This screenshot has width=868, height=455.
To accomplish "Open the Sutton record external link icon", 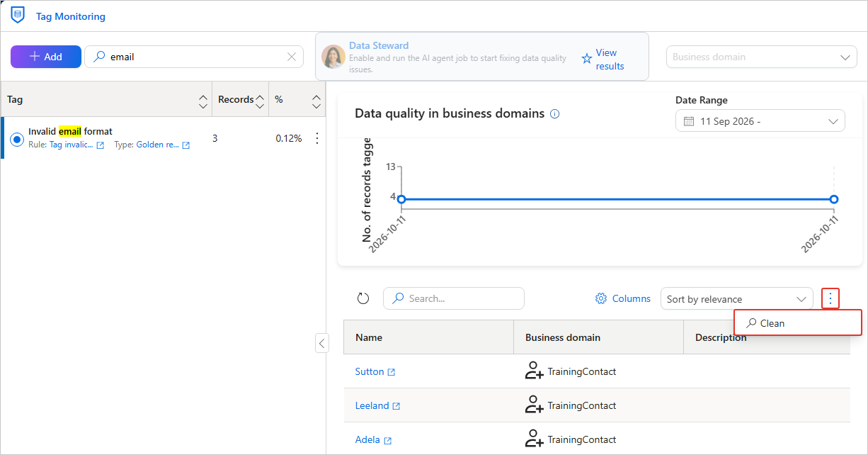I will 392,372.
